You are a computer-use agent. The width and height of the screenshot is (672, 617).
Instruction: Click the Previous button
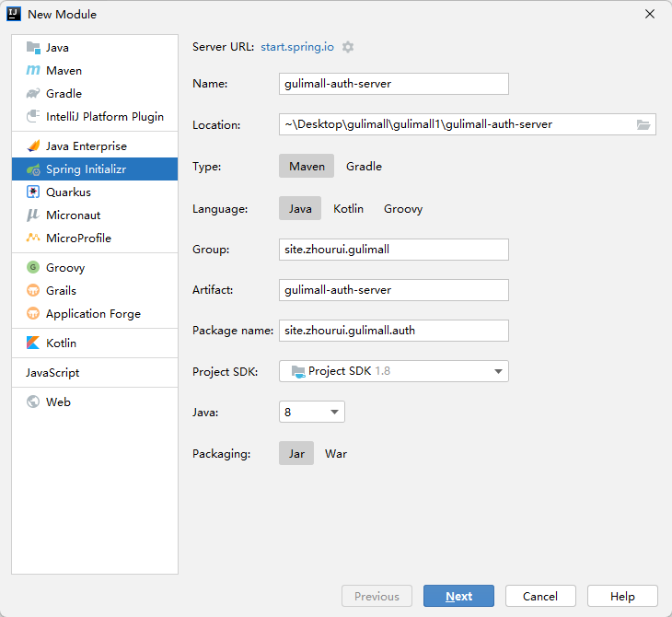pyautogui.click(x=377, y=596)
